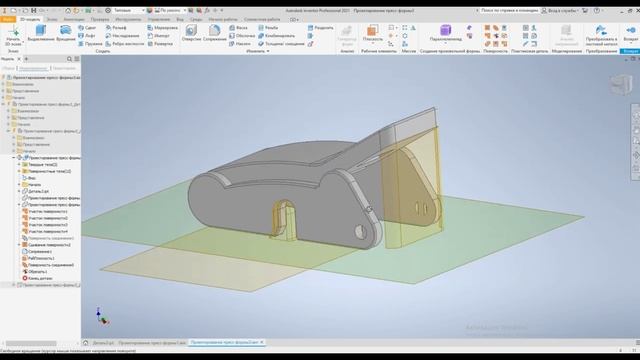This screenshot has height=360, width=640.
Task: Open the Деталь2.ipt document tab
Action: 104,343
